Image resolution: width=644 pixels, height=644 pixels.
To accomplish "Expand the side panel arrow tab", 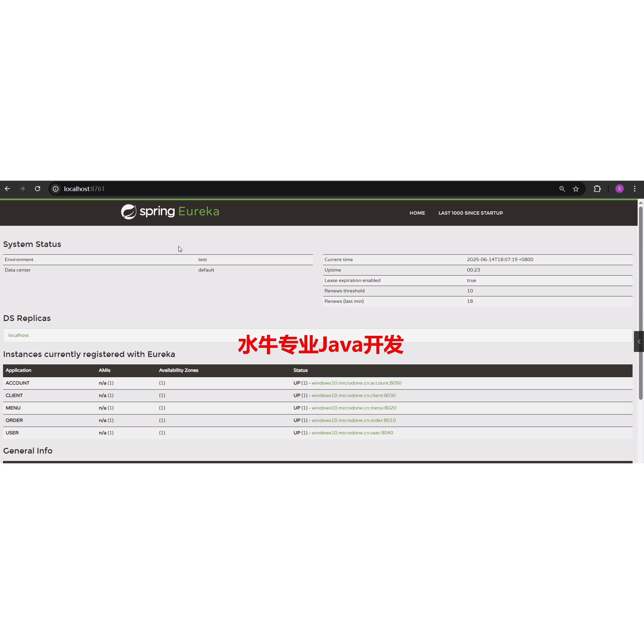I will [x=639, y=342].
